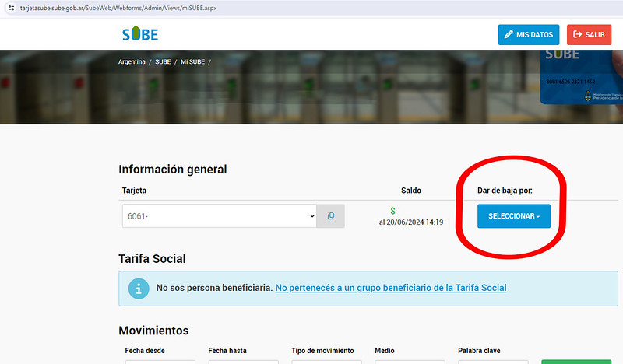623x364 pixels.
Task: Click the Fecha hasta date field
Action: 243,361
